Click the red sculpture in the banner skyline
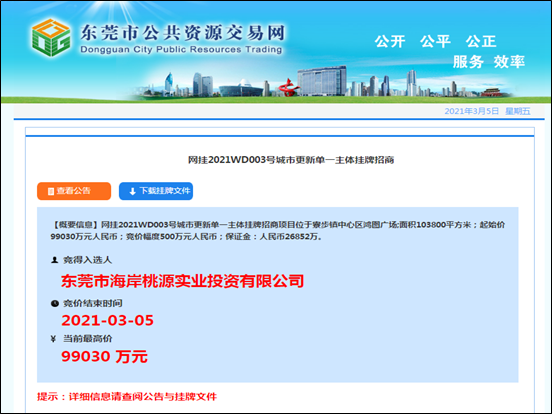 [288, 88]
